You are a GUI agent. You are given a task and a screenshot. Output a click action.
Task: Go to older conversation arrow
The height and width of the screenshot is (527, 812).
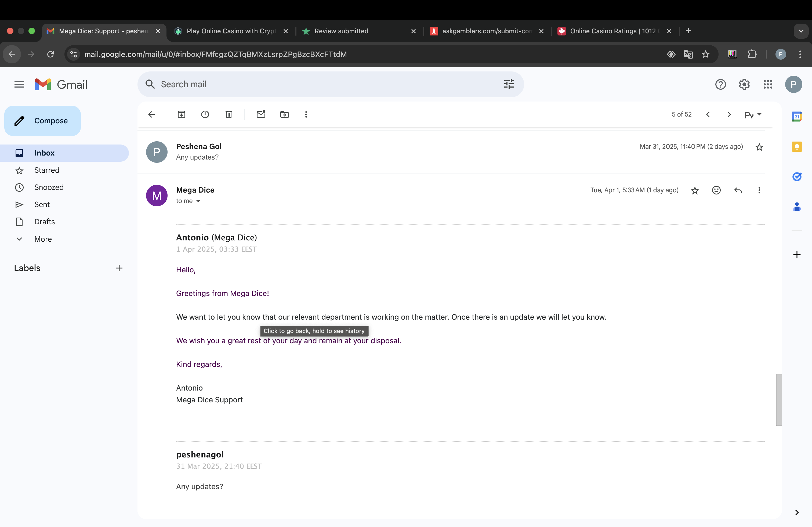coord(729,114)
